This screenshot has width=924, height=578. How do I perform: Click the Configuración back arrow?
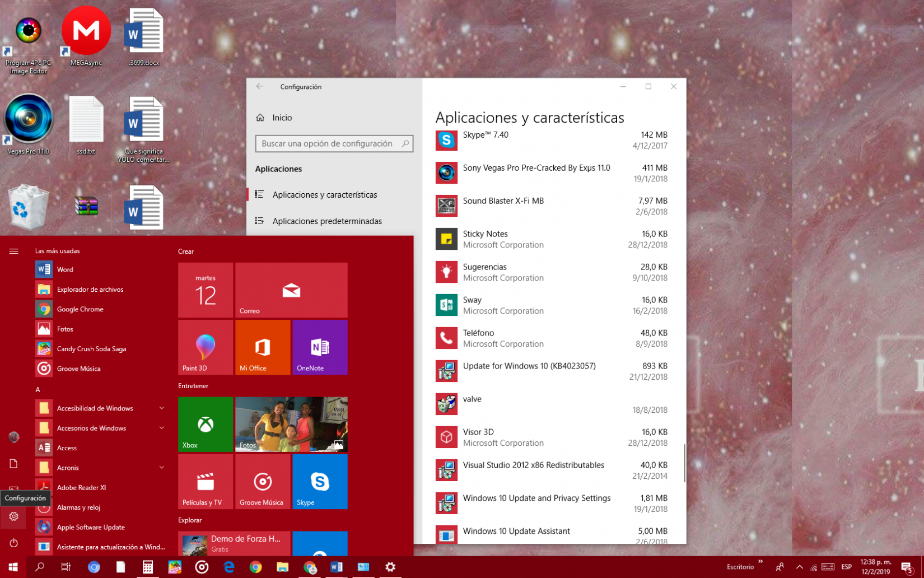click(x=259, y=87)
